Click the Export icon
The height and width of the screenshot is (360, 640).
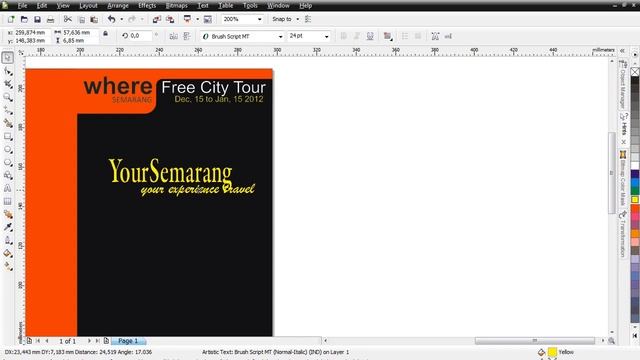[x=170, y=19]
